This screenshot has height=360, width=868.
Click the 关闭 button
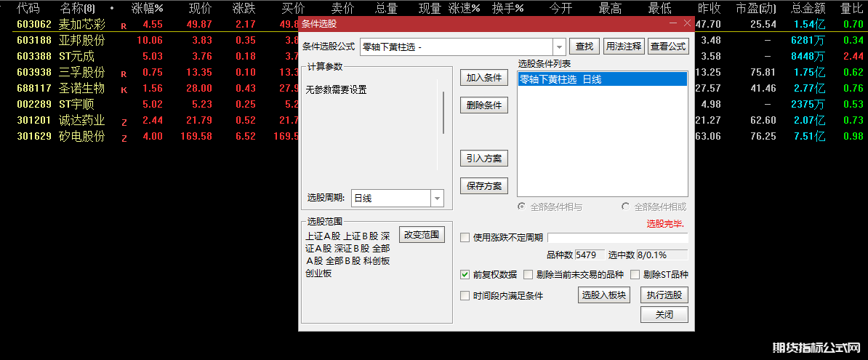[664, 315]
